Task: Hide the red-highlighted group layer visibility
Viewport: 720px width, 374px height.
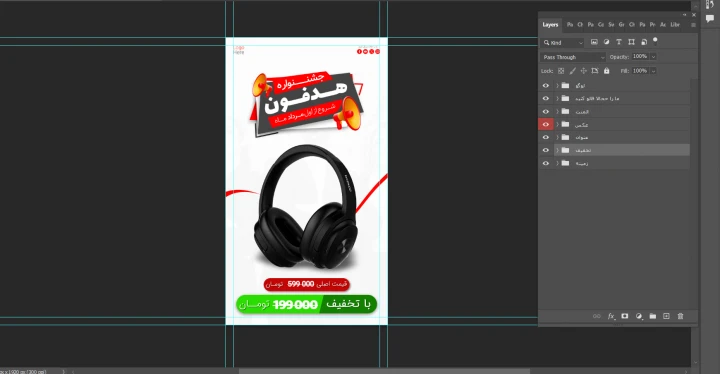Action: click(546, 125)
